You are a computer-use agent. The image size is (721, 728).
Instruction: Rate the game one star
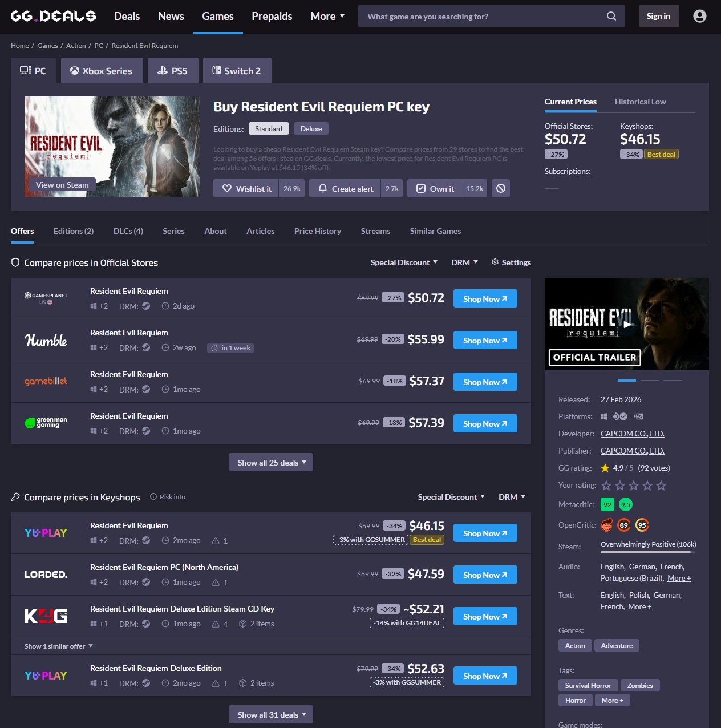606,486
